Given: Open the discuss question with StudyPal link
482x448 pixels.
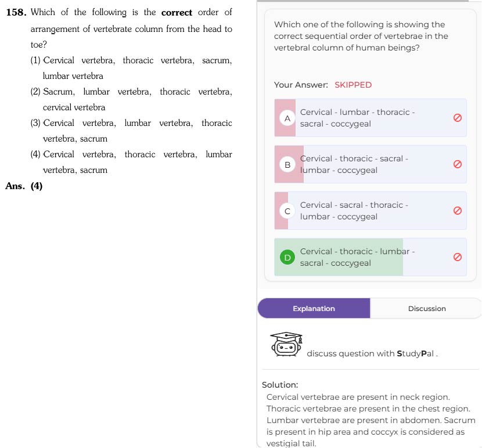Looking at the screenshot, I should tap(372, 353).
